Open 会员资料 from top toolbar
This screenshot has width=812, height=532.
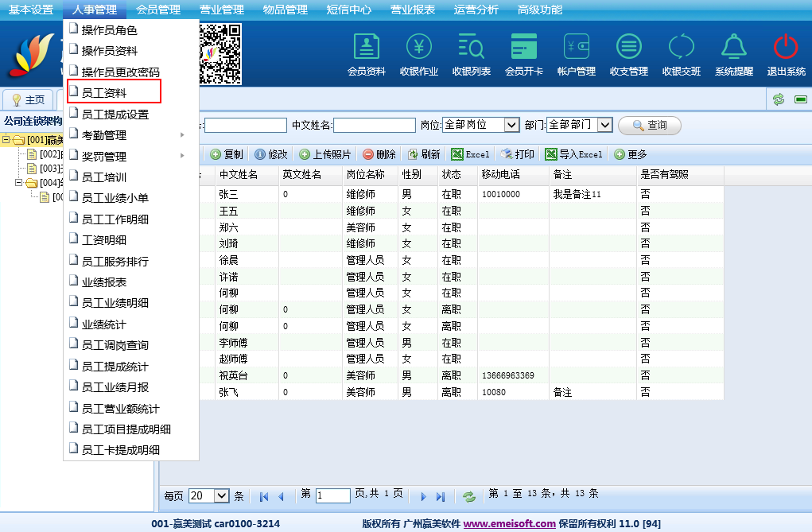tap(366, 54)
